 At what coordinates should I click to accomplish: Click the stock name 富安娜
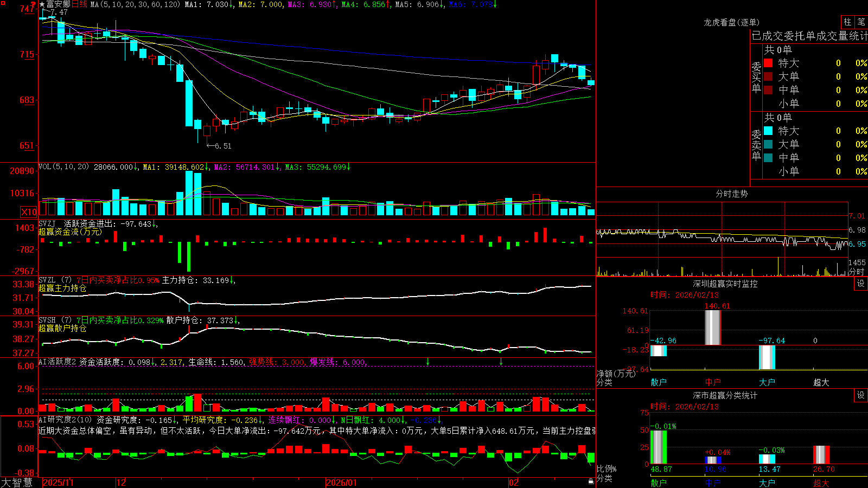59,4
